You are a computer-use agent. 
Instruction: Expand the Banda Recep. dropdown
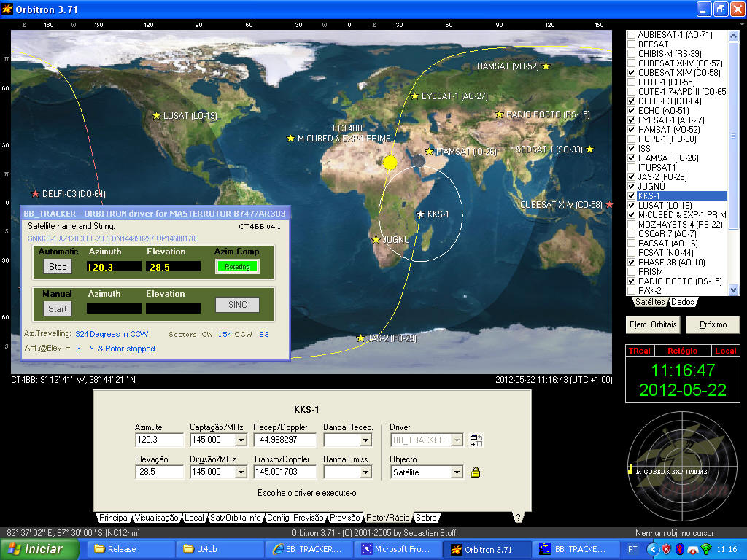(366, 440)
